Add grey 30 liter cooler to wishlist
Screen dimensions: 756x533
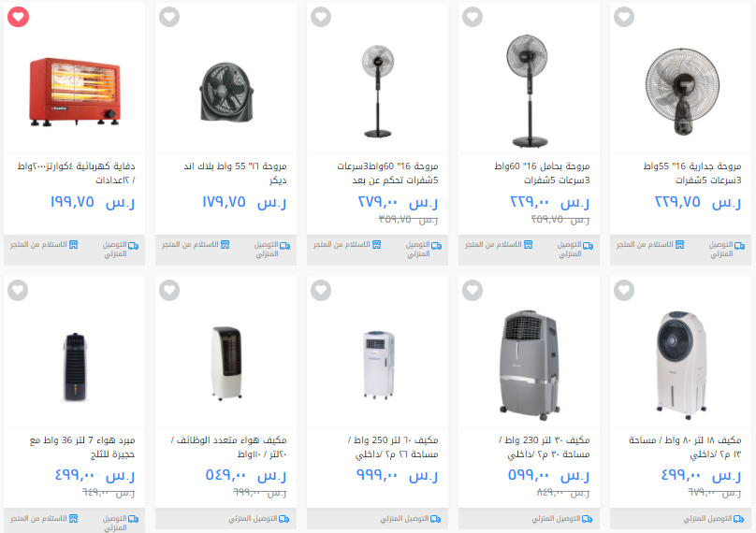pyautogui.click(x=472, y=290)
